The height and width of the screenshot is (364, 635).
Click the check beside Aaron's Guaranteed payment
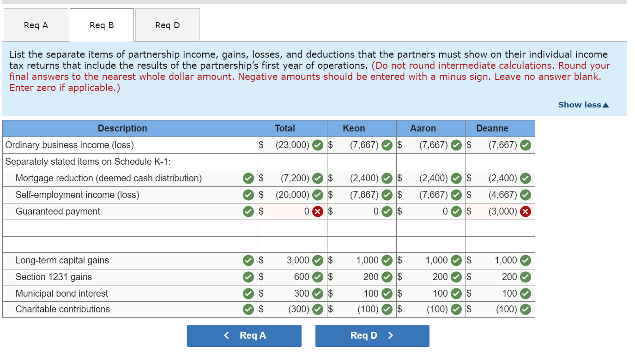456,212
